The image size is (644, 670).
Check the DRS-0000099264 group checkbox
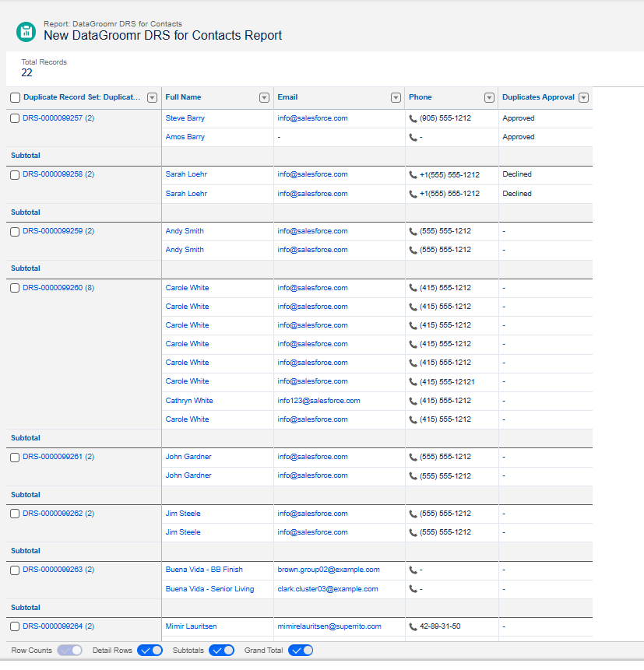[15, 626]
